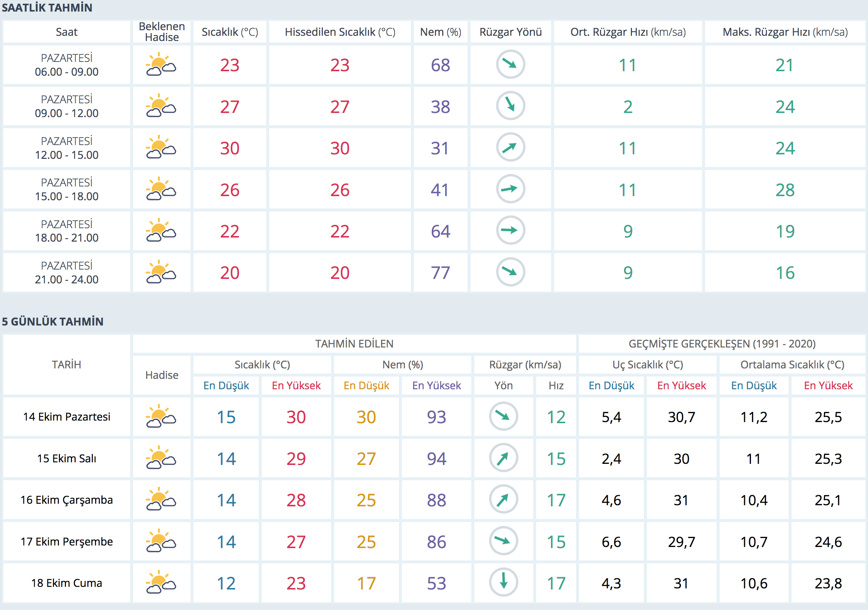The height and width of the screenshot is (610, 868).
Task: Select the weather icon for 16 Ekim Çarşamba
Action: pos(161,500)
